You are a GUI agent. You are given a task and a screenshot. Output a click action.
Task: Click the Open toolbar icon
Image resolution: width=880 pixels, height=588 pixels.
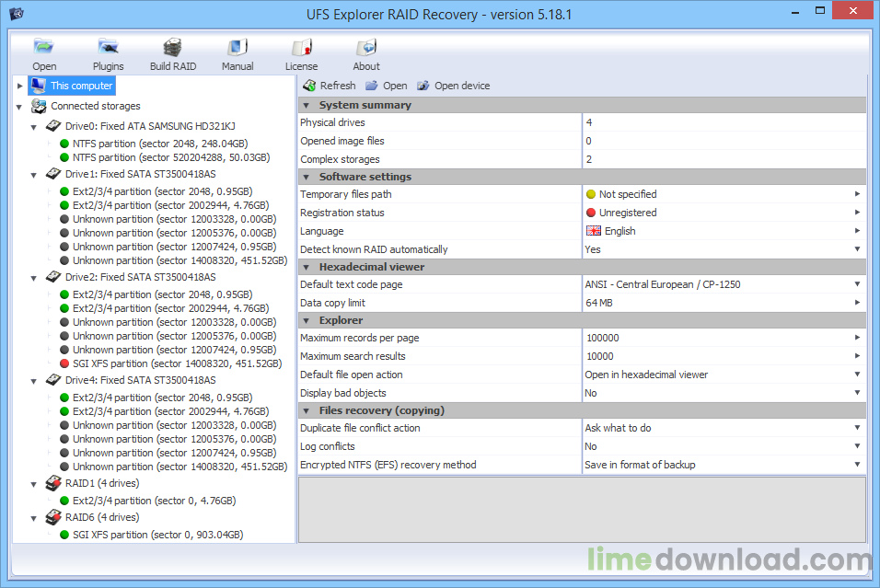(44, 47)
